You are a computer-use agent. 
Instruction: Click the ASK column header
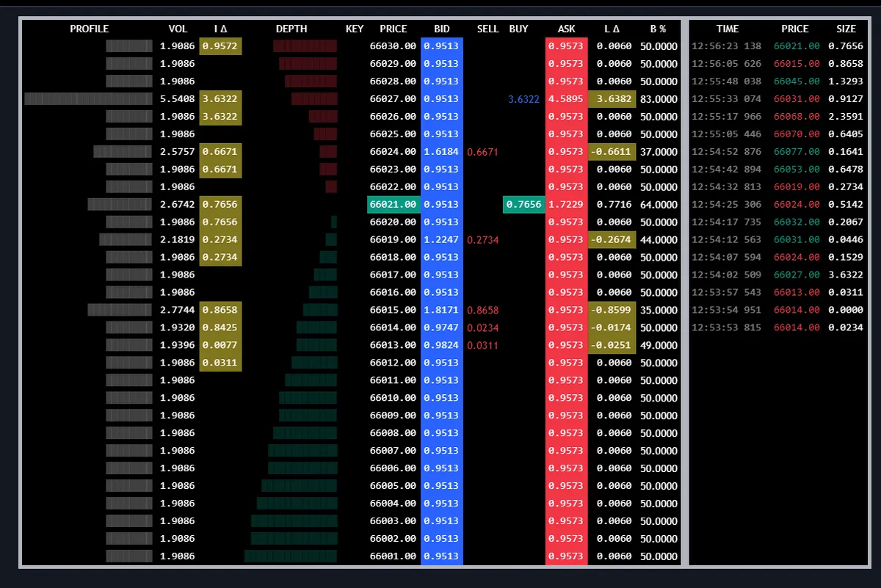[x=565, y=29]
